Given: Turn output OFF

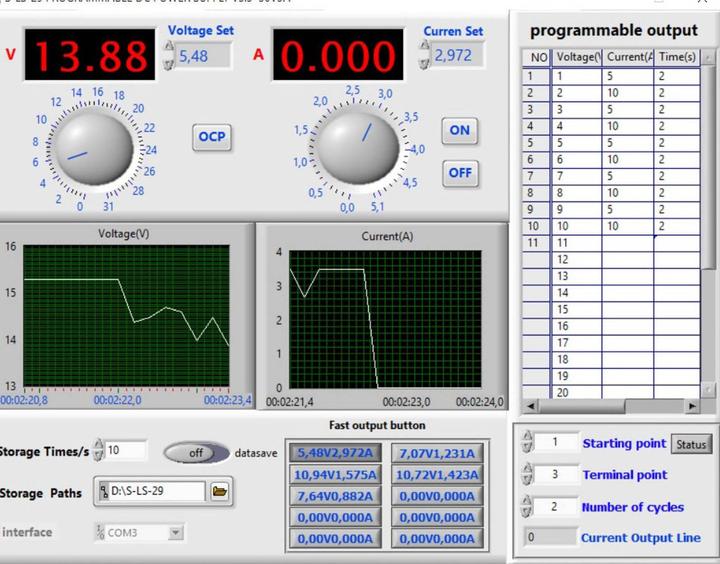Looking at the screenshot, I should (x=460, y=173).
